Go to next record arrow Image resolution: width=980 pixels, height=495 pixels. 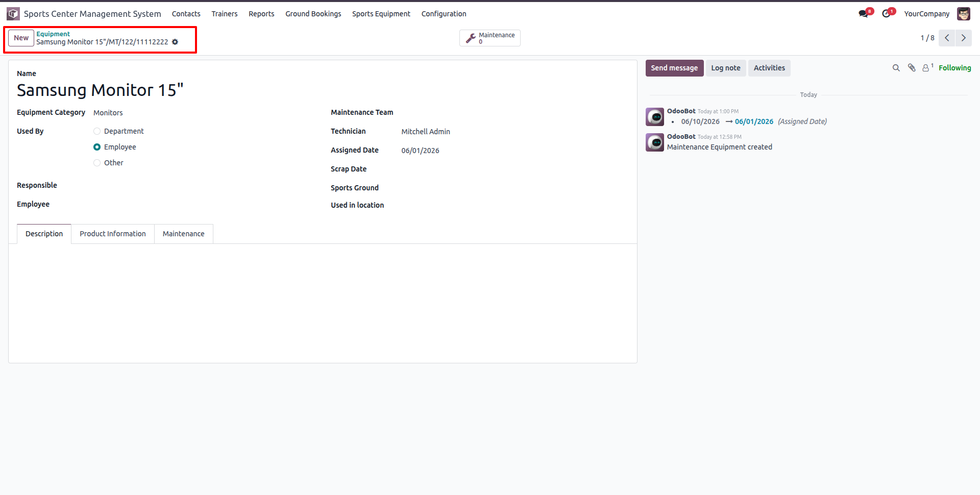tap(964, 38)
